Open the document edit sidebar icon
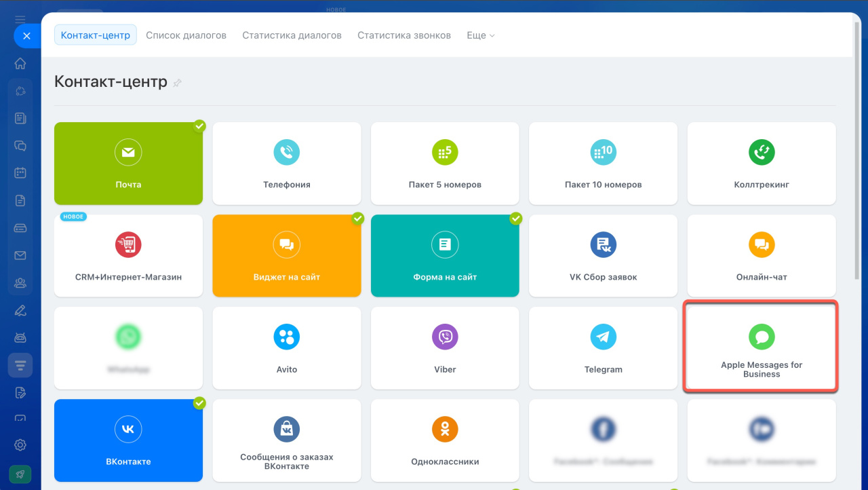This screenshot has height=490, width=868. click(20, 392)
